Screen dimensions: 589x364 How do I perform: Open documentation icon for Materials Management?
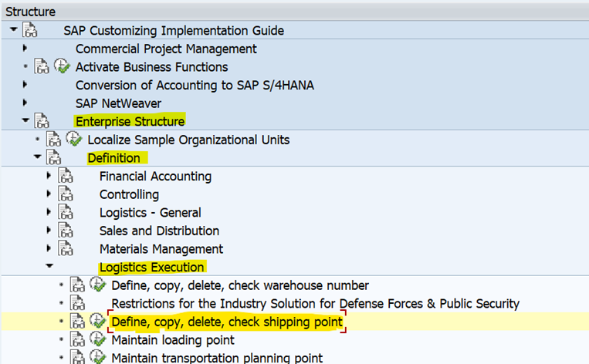pyautogui.click(x=66, y=249)
